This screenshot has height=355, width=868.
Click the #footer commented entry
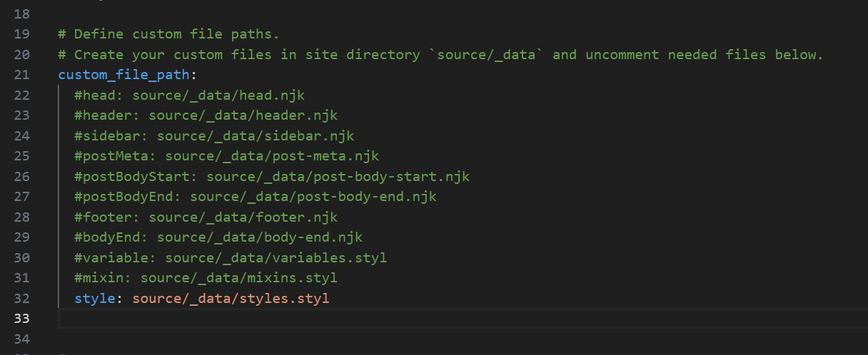point(206,217)
